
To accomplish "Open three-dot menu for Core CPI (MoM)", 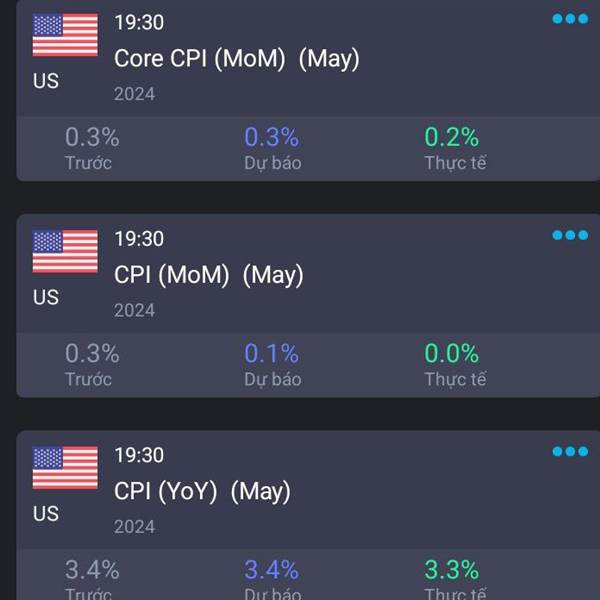I will coord(570,19).
